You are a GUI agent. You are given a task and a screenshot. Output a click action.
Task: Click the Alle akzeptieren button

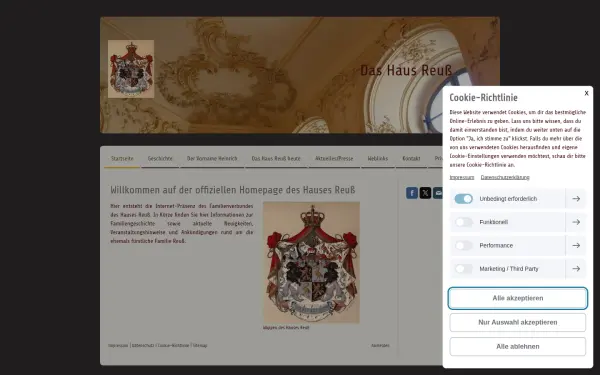coord(518,298)
